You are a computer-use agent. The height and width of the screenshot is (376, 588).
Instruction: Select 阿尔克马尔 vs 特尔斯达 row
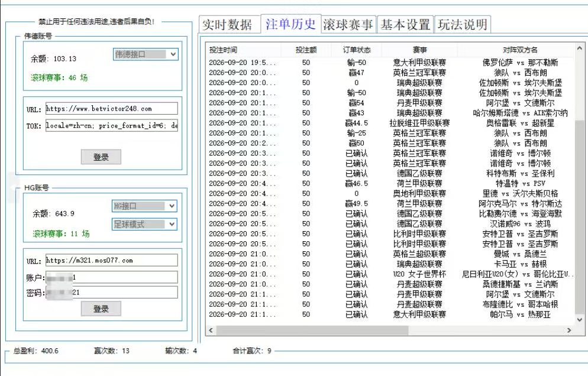(x=390, y=203)
